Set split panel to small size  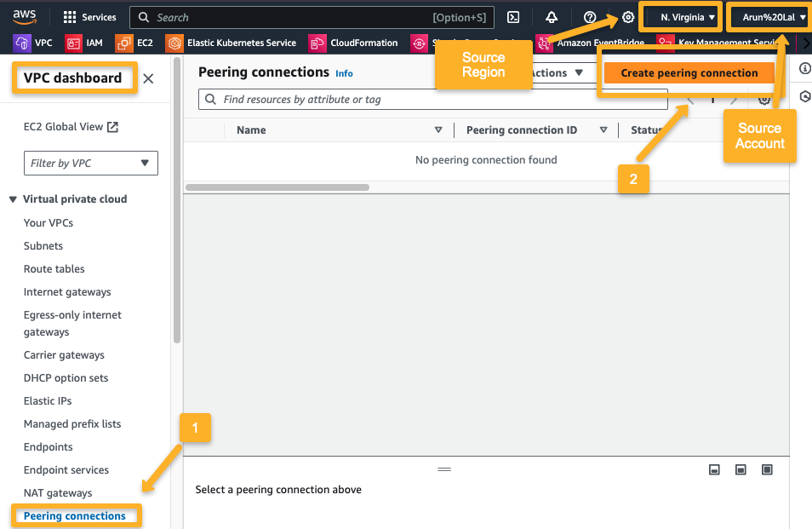[714, 469]
